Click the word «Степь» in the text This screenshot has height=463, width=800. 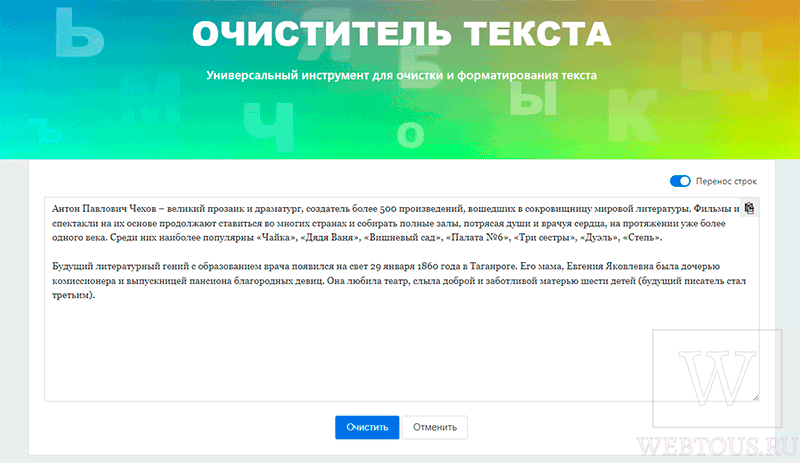tap(642, 237)
